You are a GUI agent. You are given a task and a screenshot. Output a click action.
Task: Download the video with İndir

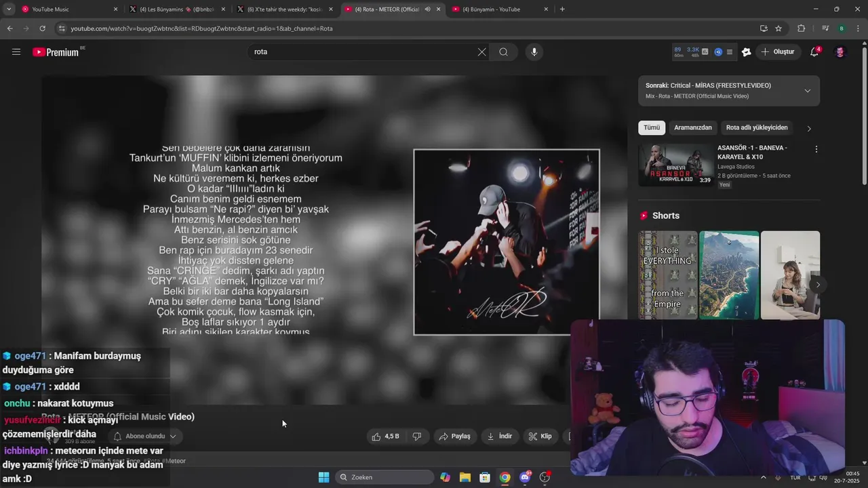pos(500,436)
